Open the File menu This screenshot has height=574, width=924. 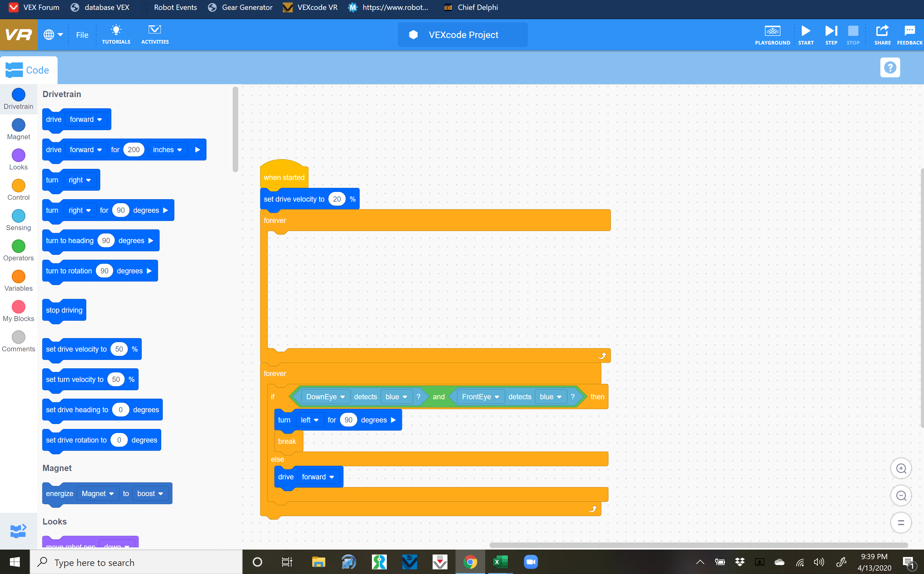click(x=82, y=35)
